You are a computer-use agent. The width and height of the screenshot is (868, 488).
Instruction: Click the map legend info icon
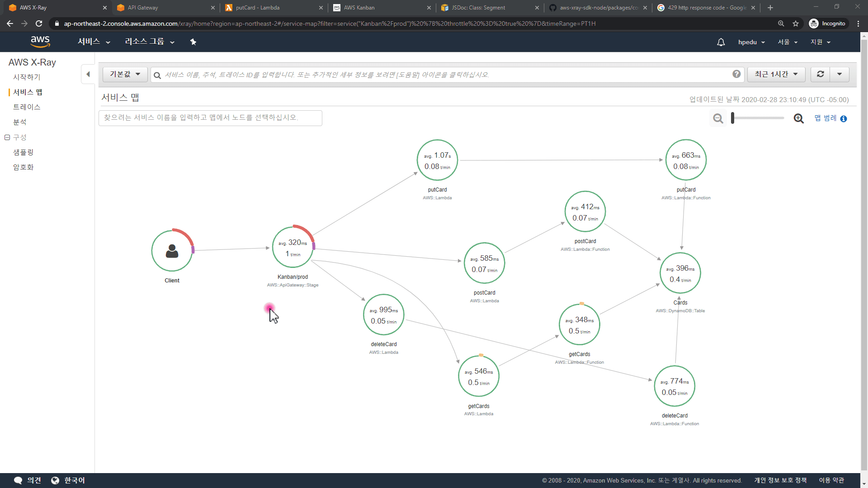click(x=844, y=119)
